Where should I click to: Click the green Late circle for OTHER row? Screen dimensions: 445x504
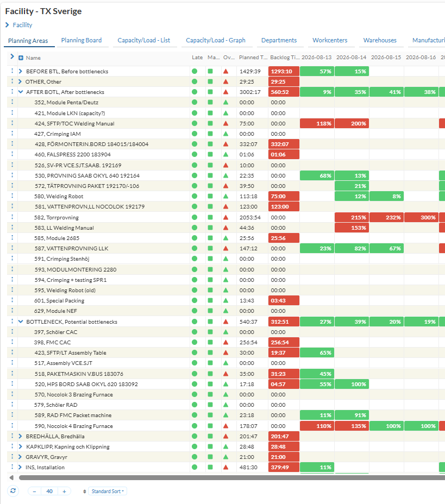195,81
